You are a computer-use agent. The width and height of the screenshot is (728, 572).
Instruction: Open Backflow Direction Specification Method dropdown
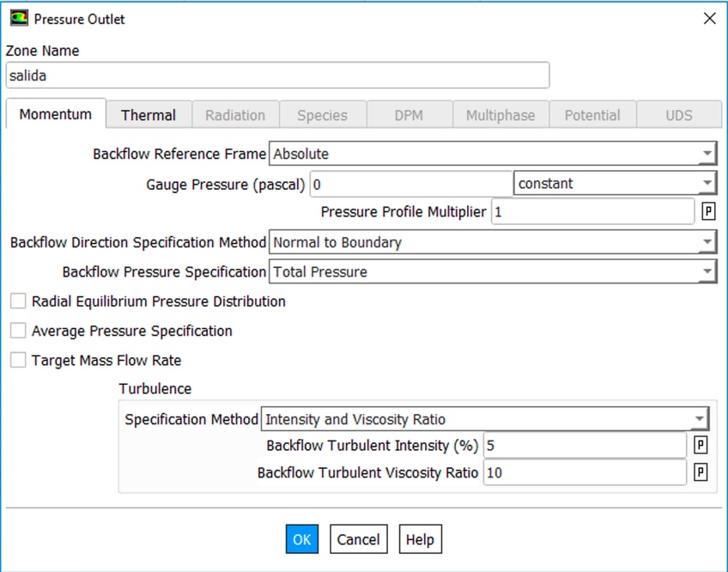coord(492,242)
